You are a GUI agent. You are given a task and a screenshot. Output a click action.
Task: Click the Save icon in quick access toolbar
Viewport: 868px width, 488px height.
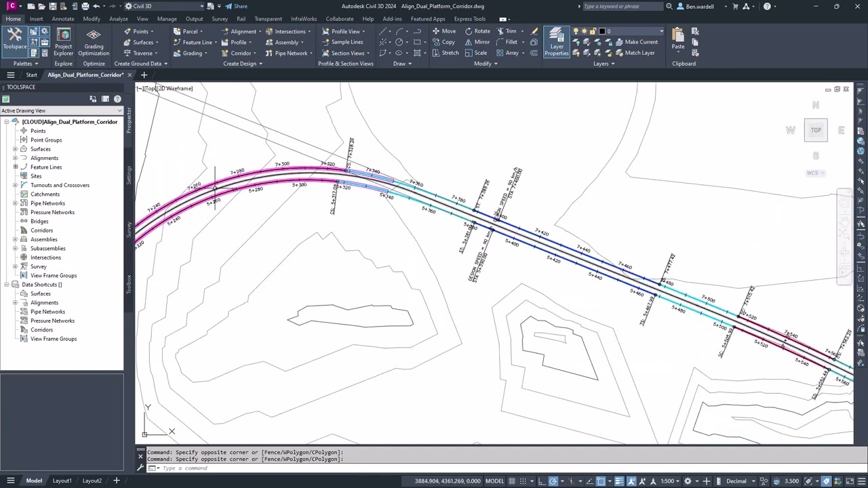tap(53, 6)
